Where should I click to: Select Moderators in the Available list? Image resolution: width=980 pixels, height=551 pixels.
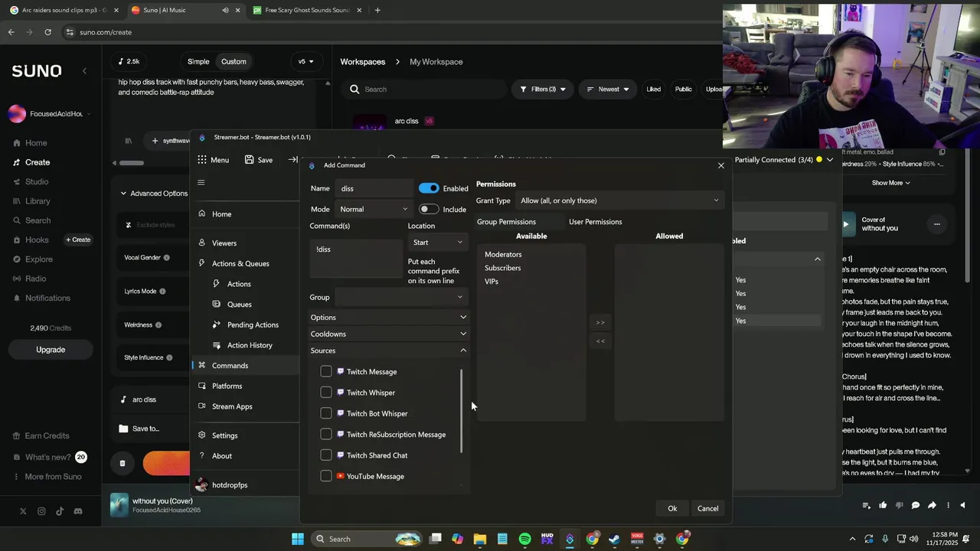(x=503, y=254)
